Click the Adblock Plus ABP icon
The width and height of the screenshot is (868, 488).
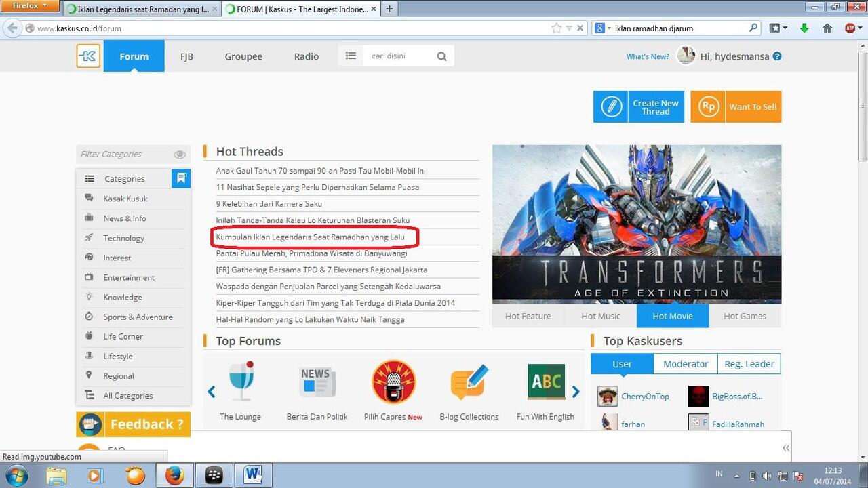[x=850, y=28]
